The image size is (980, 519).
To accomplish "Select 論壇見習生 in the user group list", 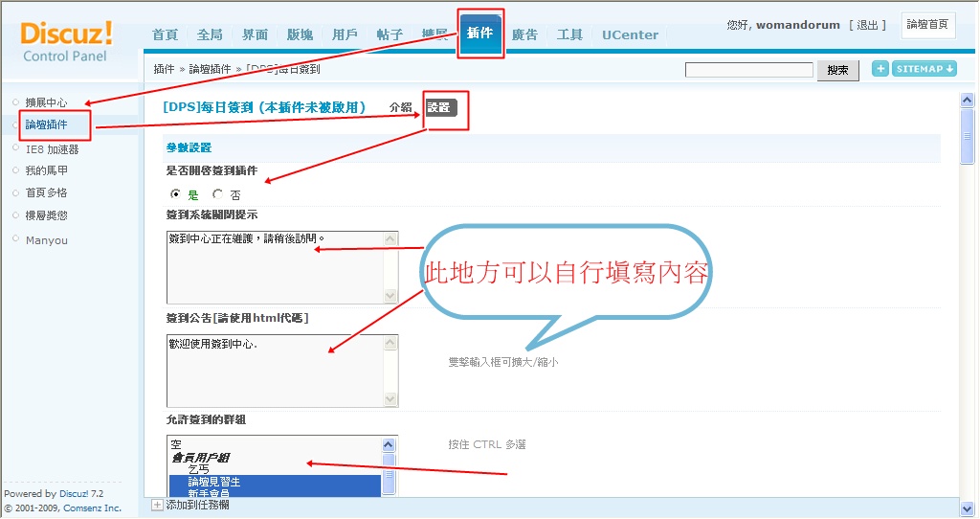I will coord(214,483).
